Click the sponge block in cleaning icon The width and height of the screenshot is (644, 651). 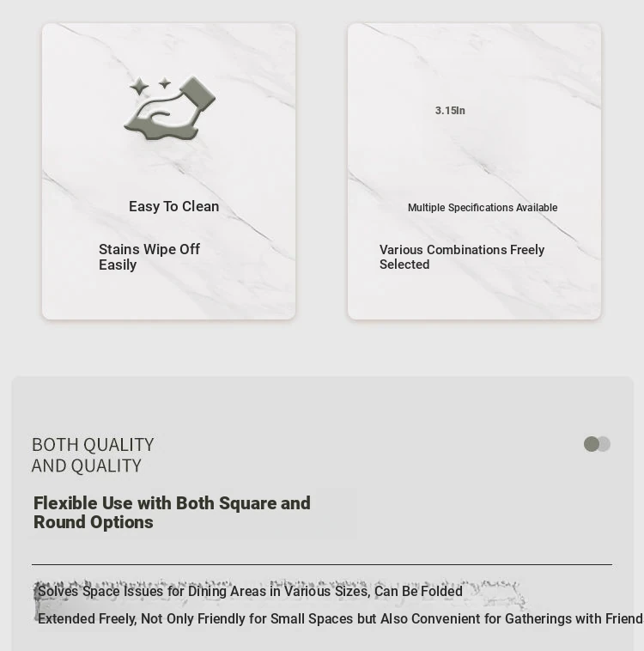pos(197,94)
